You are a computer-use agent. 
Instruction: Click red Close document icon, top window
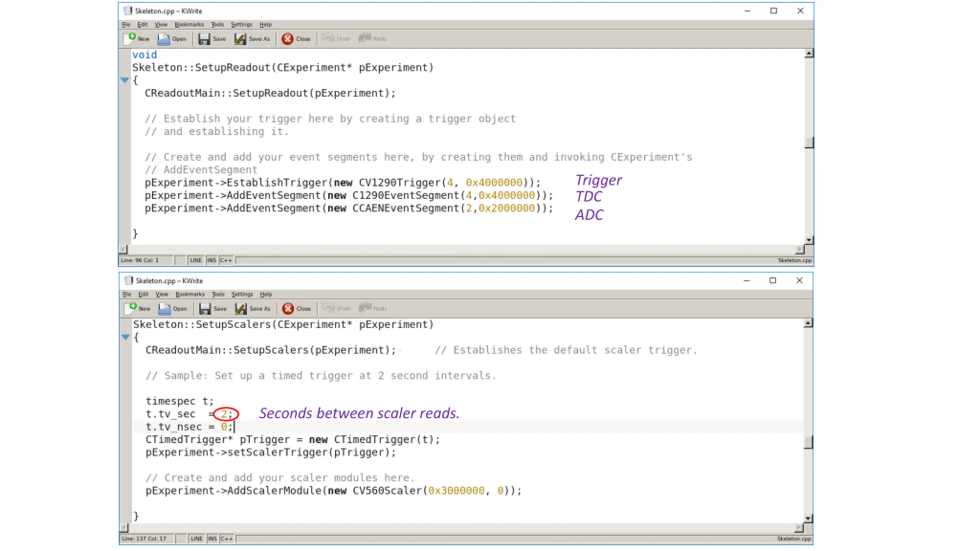coord(287,39)
